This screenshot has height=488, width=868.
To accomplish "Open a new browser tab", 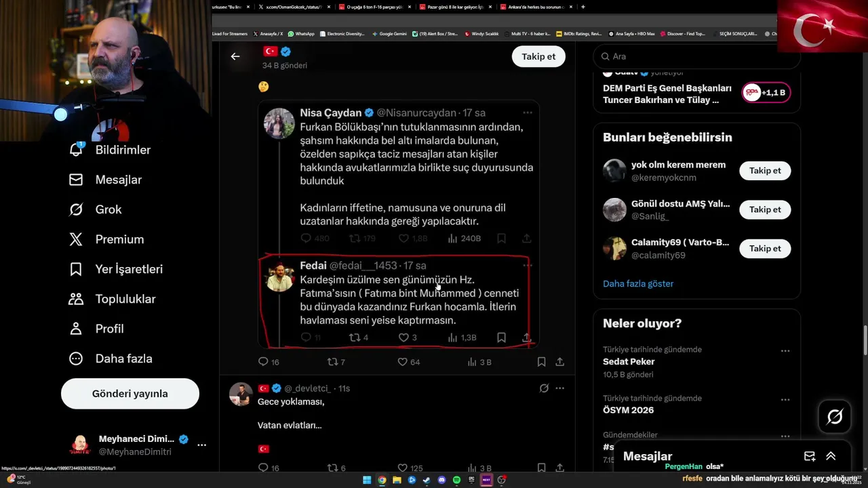I will 583,7.
